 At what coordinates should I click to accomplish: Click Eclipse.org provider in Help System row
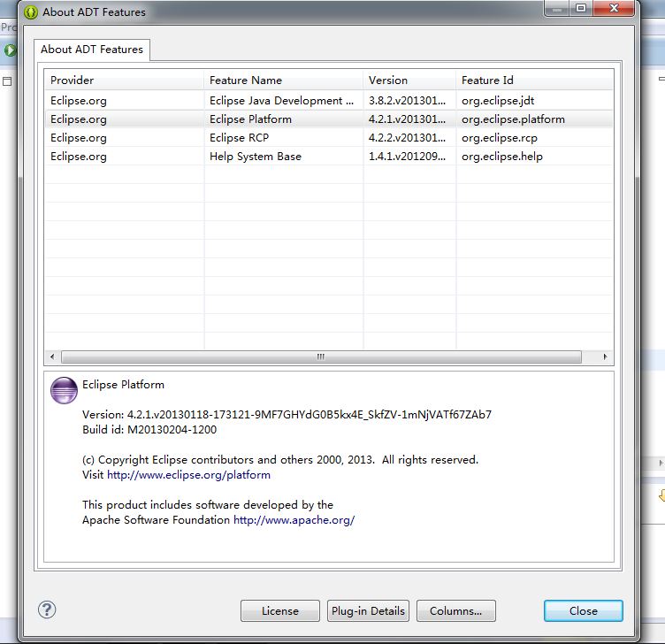[79, 157]
